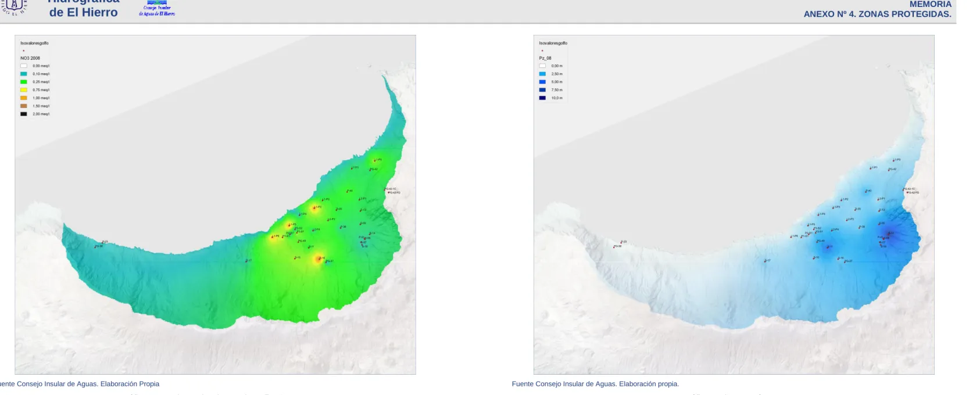Select the orange 1.00 meq/l legend swatch
The image size is (980, 395).
(24, 98)
